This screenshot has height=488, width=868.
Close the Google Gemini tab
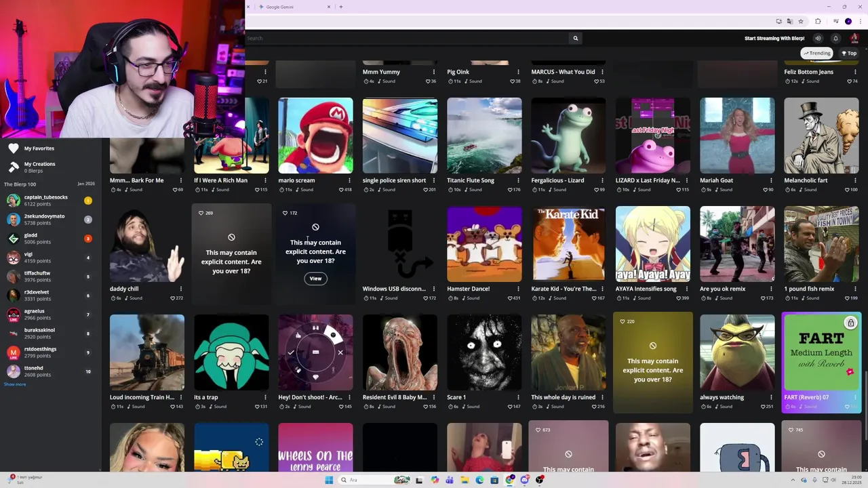pyautogui.click(x=329, y=7)
